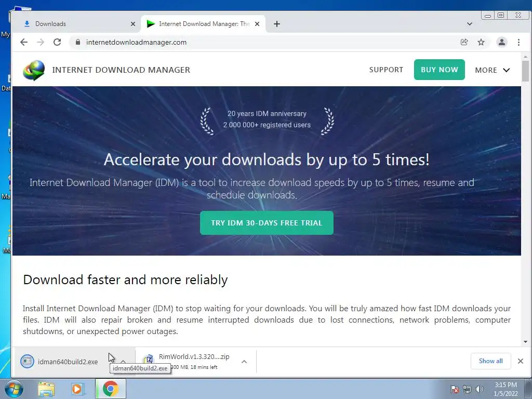Open tab search chevron in title bar
This screenshot has width=532, height=399.
pos(470,24)
